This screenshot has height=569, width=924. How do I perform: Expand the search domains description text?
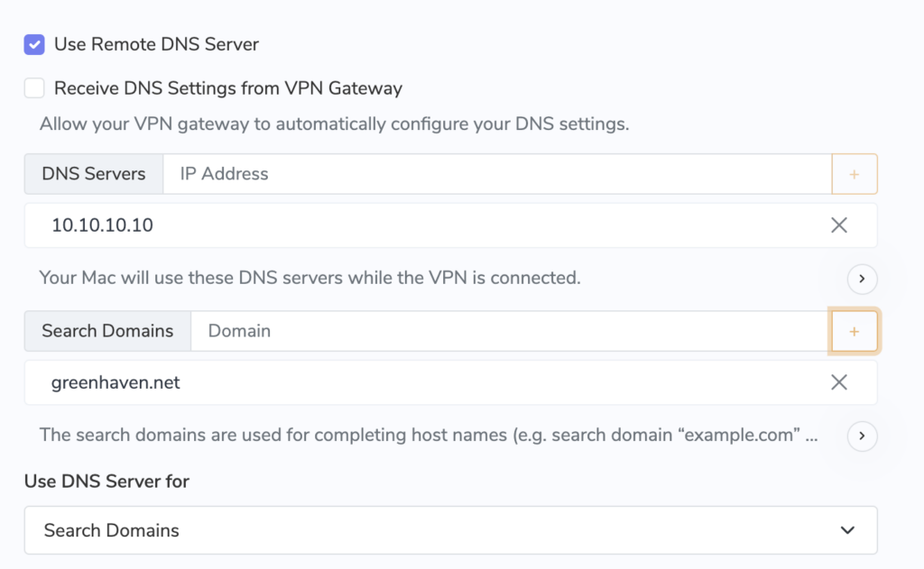tap(862, 436)
